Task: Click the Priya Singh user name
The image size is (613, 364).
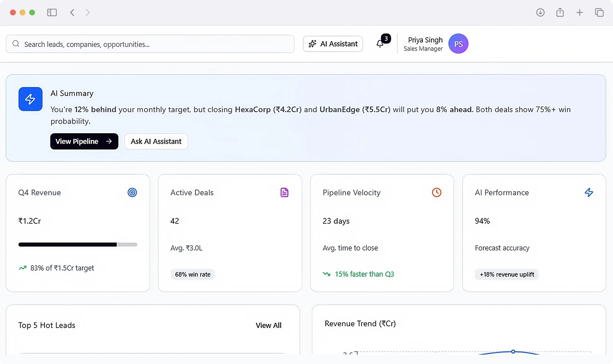Action: 425,40
